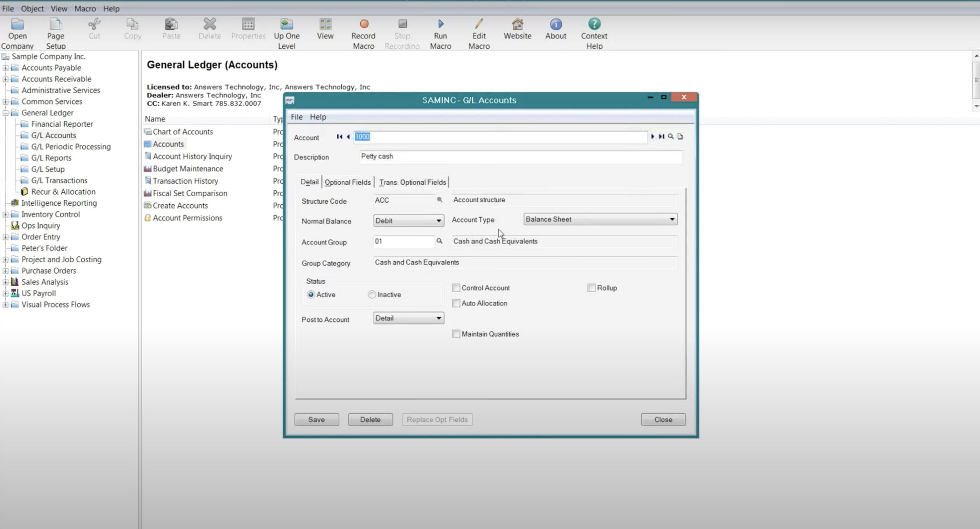The height and width of the screenshot is (529, 980).
Task: Check the Maintain Quantities option
Action: pos(457,334)
